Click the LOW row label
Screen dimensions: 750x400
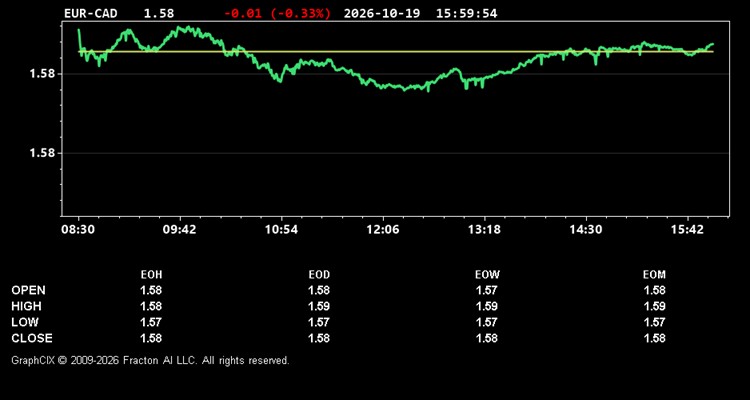click(x=25, y=322)
